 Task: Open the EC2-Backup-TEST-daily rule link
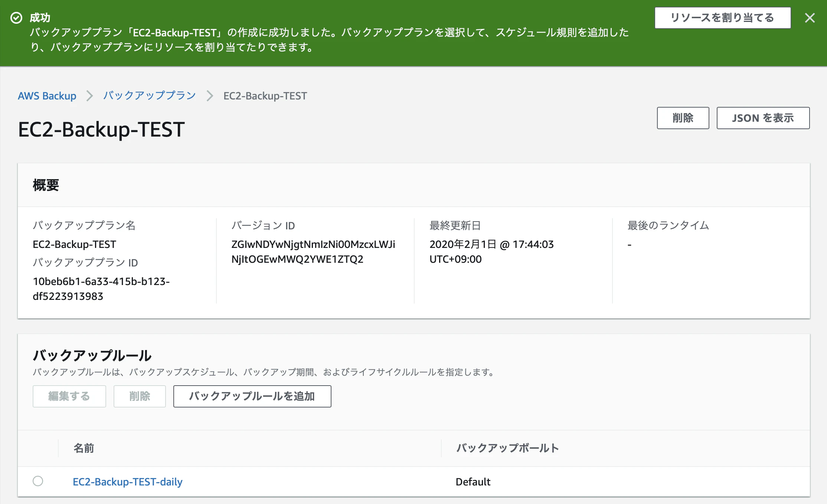pyautogui.click(x=128, y=482)
